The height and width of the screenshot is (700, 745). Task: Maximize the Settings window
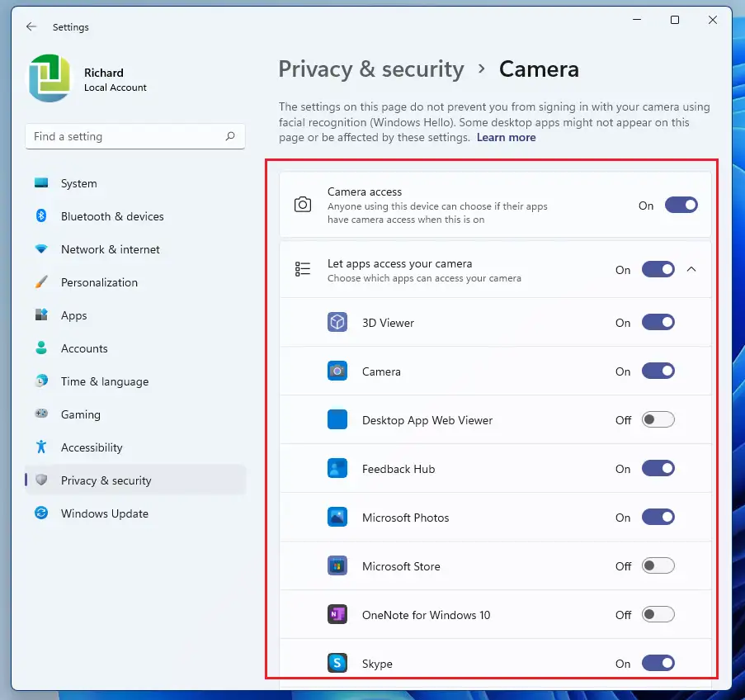pos(675,20)
